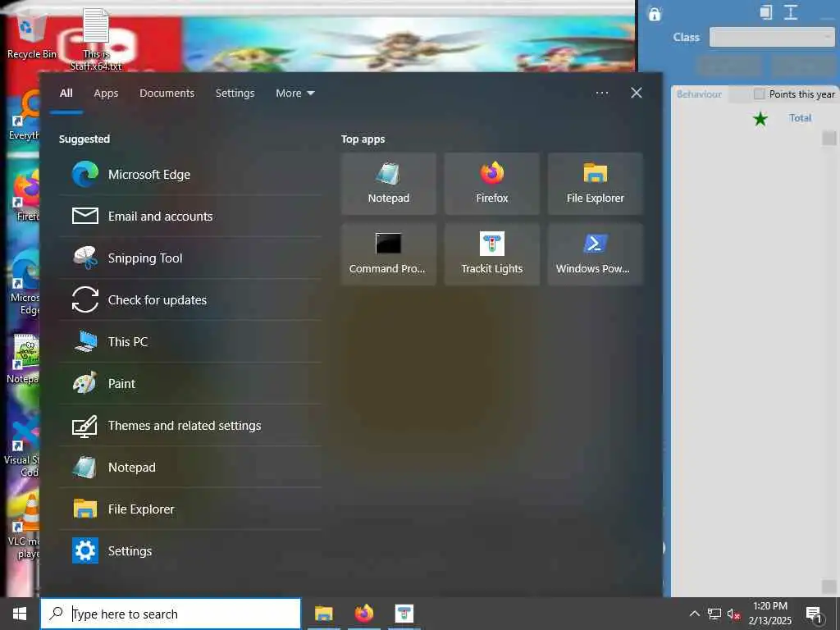Open Themes and related settings
Image resolution: width=840 pixels, height=630 pixels.
(x=190, y=426)
